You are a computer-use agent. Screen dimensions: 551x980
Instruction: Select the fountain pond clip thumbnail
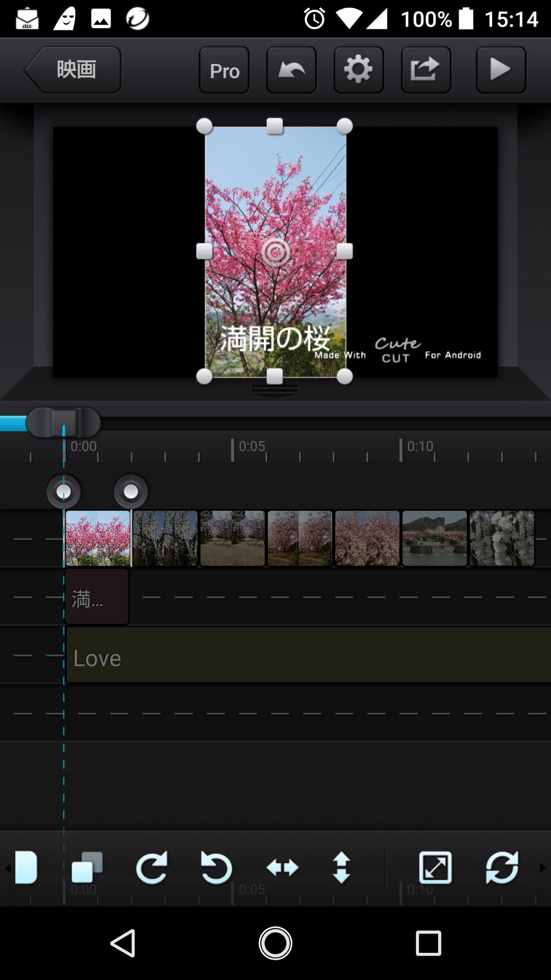tap(434, 538)
